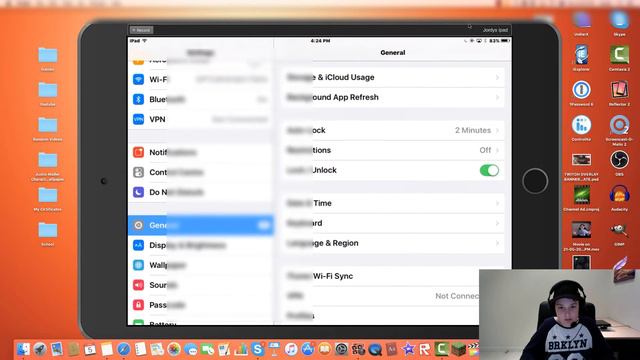Open Launchpad from the Dock
Screen dimensions: 640x360
pyautogui.click(x=40, y=349)
